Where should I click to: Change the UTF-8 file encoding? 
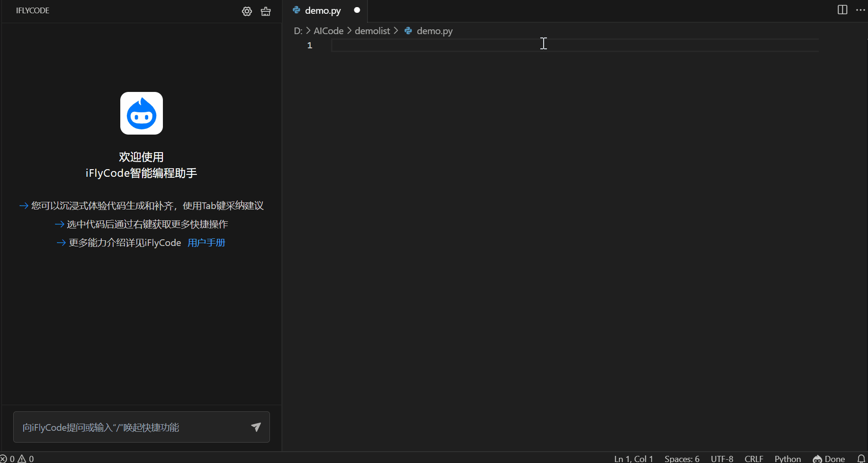(x=722, y=458)
